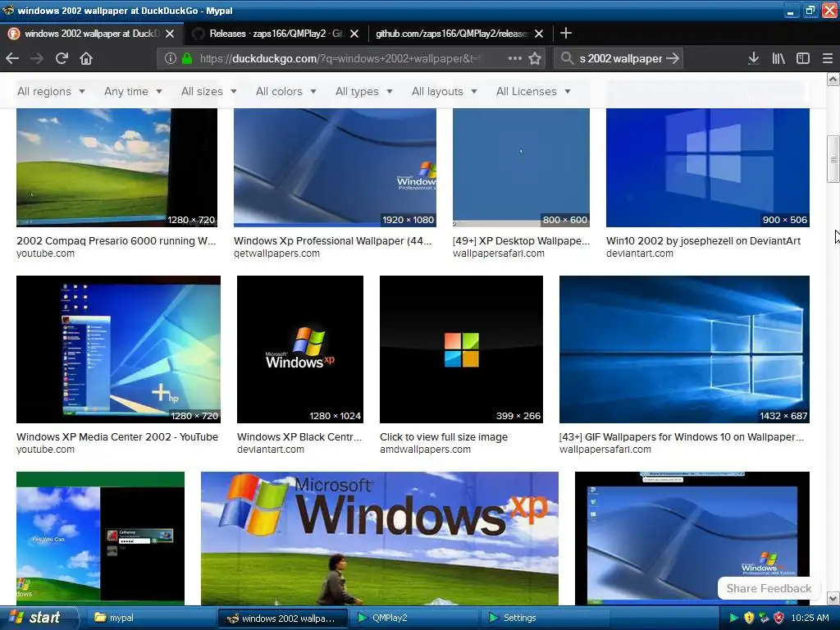Image resolution: width=840 pixels, height=630 pixels.
Task: Click the green QMPlay2 tray icon
Action: tap(733, 618)
